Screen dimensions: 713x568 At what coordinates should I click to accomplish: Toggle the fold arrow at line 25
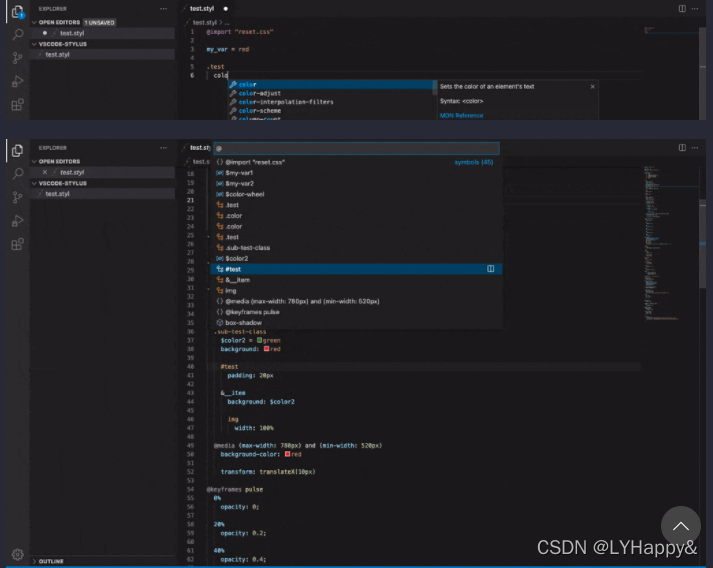point(209,236)
